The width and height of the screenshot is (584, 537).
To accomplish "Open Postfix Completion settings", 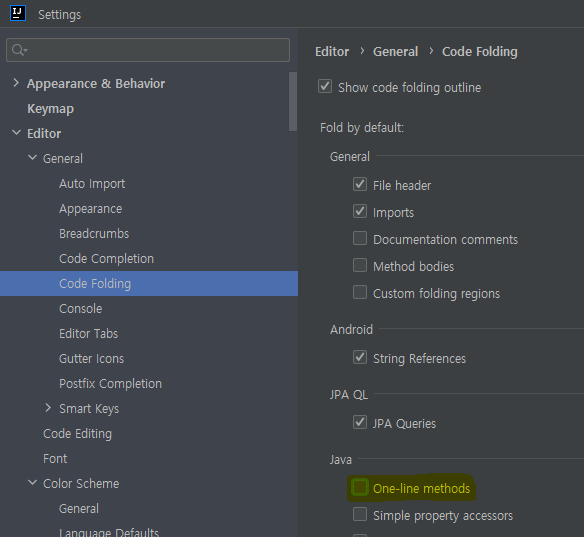I will coord(111,384).
